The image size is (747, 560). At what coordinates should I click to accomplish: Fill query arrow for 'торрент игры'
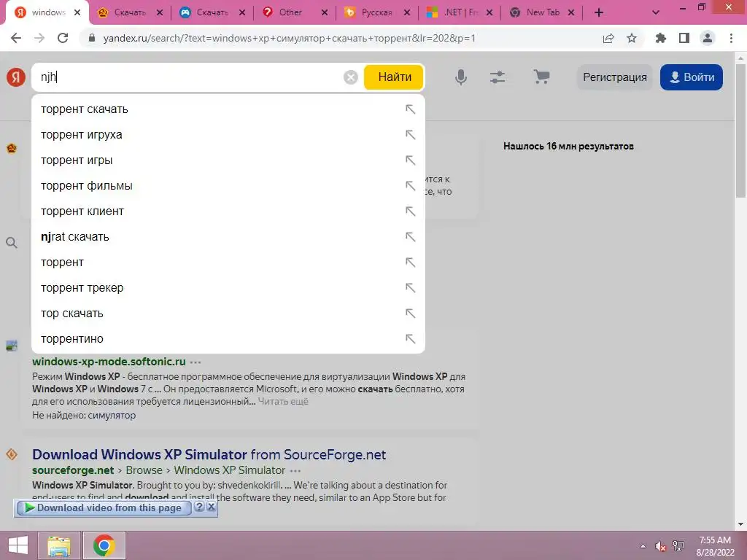click(410, 160)
